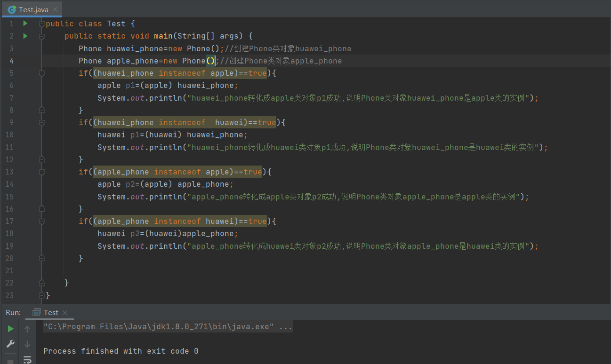This screenshot has height=364, width=611.
Task: Click line number 4 in the gutter
Action: point(11,61)
